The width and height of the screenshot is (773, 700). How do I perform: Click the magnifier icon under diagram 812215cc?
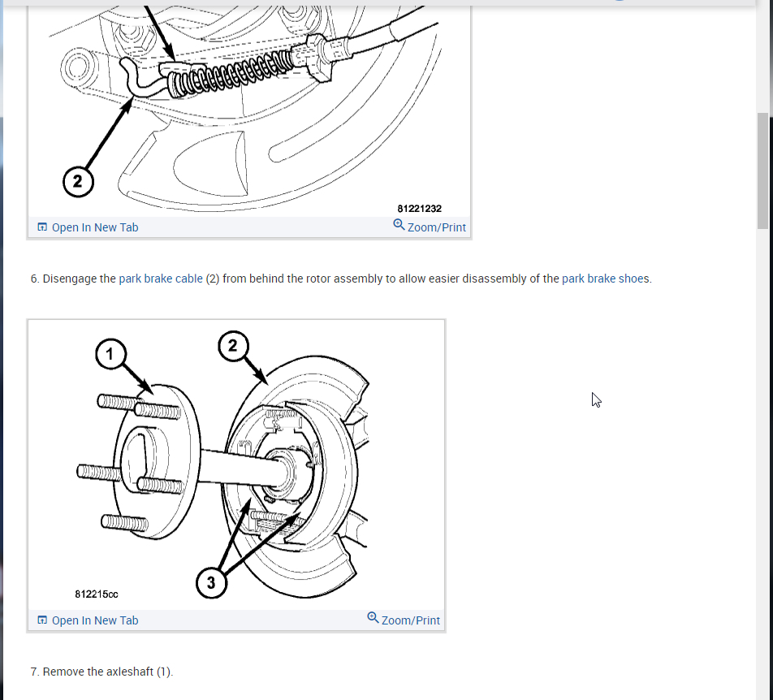tap(373, 618)
